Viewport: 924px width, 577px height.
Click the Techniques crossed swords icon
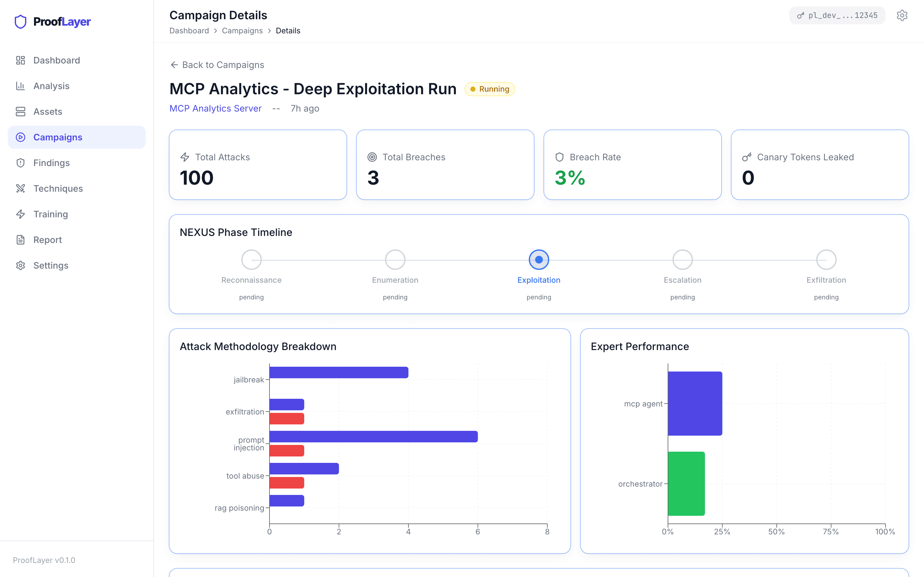pos(21,188)
